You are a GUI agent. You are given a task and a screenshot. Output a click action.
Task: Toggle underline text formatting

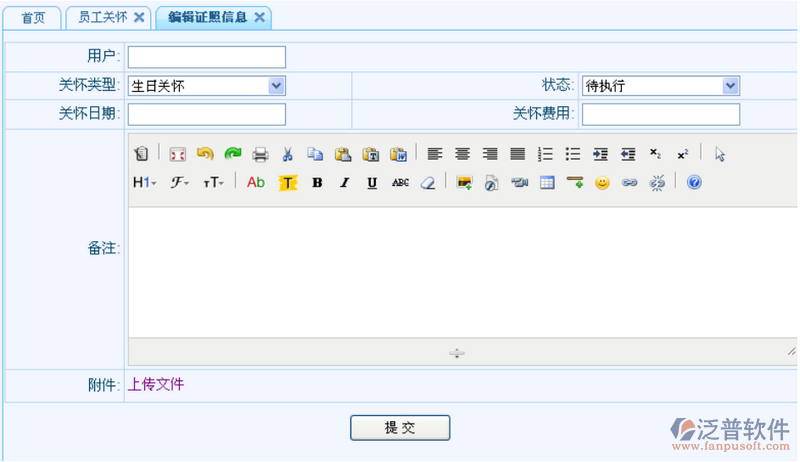point(372,183)
